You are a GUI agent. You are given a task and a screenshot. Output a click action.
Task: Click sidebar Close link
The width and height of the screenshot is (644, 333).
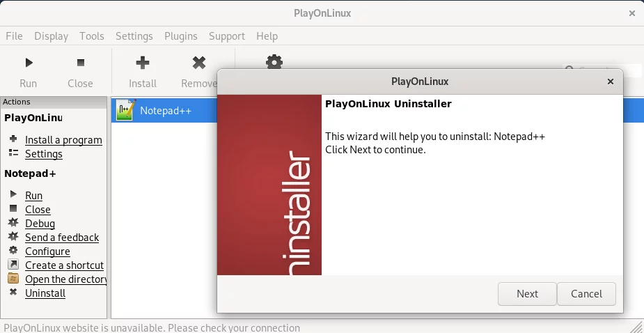point(38,210)
